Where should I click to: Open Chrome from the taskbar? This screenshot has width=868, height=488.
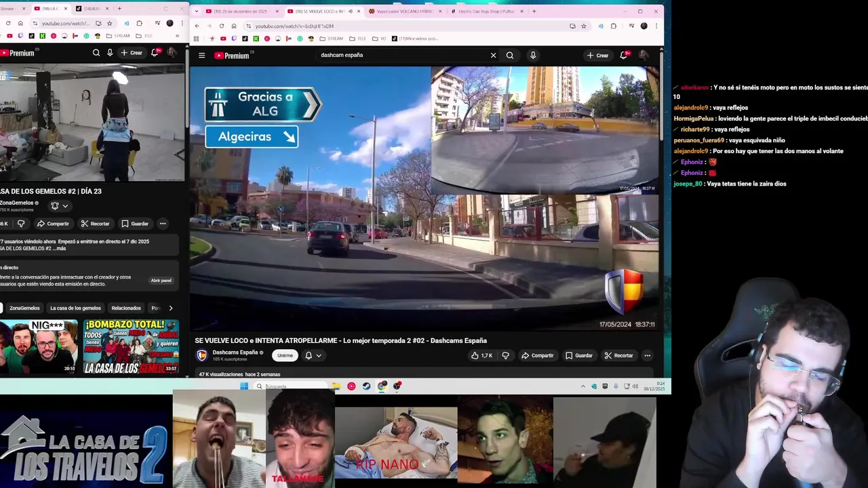[x=382, y=386]
